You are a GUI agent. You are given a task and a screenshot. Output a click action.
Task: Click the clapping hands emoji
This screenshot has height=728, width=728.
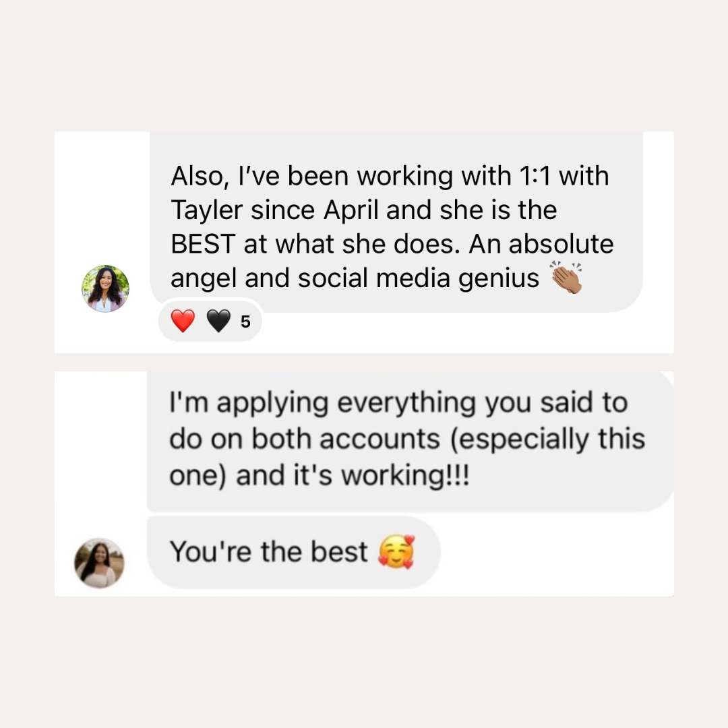(x=566, y=278)
